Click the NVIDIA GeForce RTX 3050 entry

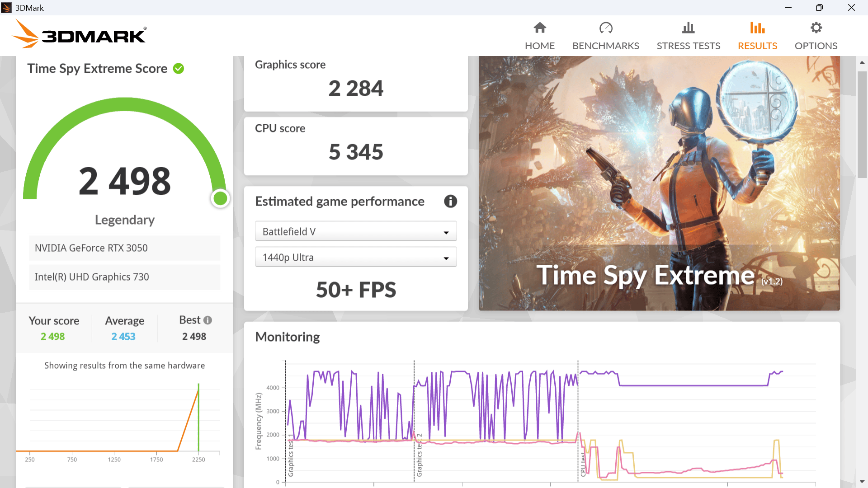click(124, 248)
